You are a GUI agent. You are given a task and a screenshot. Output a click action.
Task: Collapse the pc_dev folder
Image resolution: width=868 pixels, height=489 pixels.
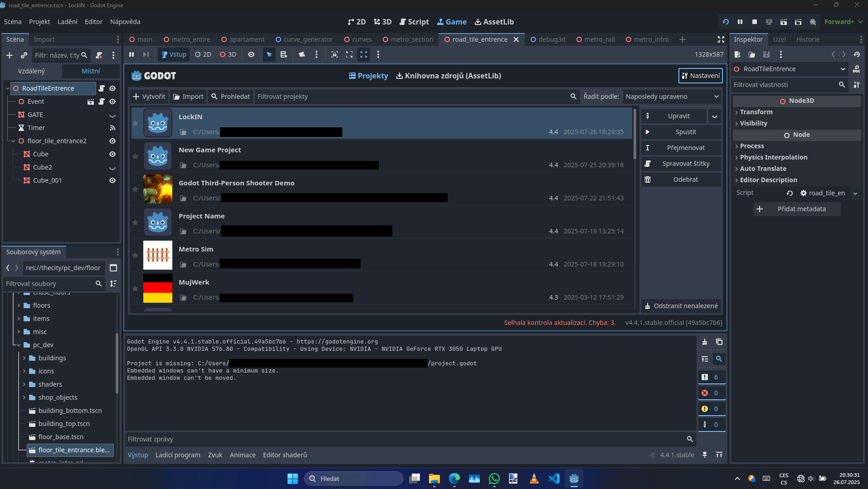coord(19,345)
